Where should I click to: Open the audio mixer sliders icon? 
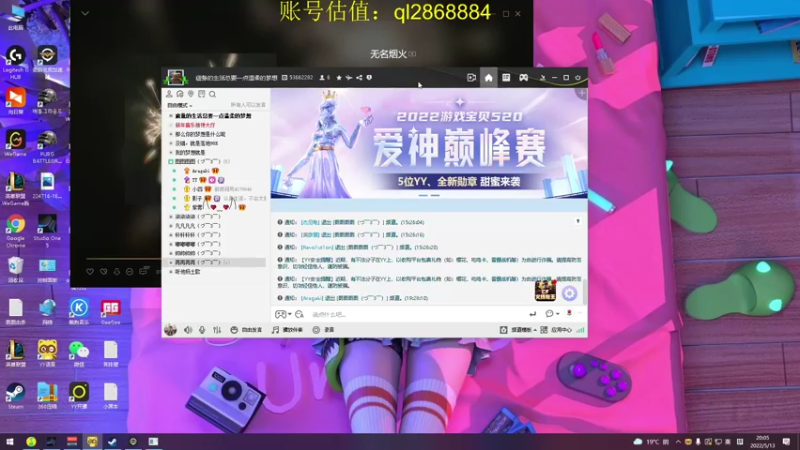pos(217,330)
